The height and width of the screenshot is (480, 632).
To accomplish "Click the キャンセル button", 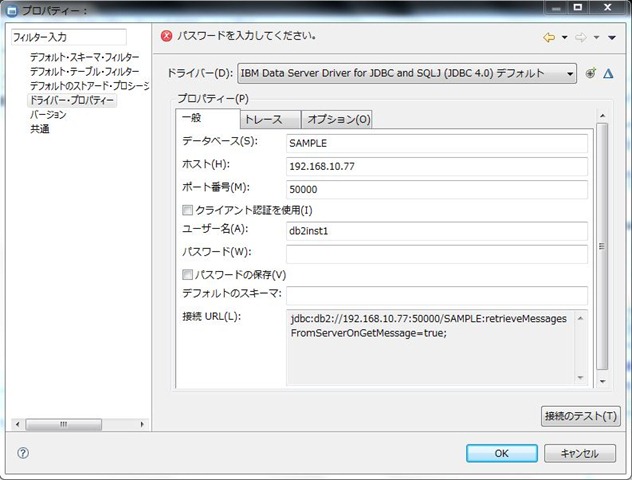I will tap(580, 453).
